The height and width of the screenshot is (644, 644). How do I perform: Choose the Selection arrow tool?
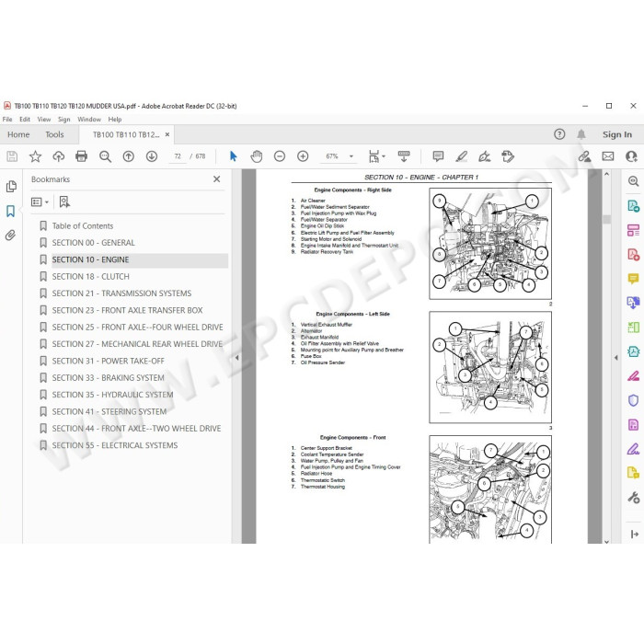click(x=234, y=156)
